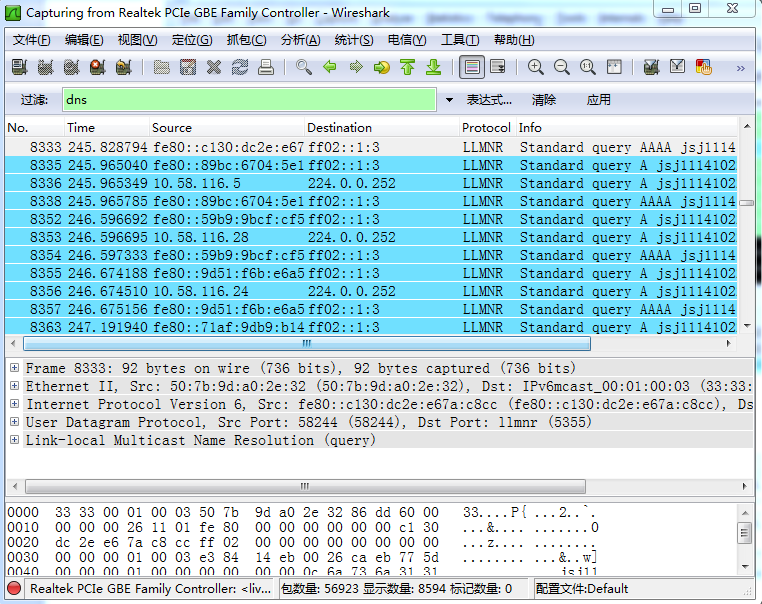Reload capture file icon
762x604 pixels.
240,67
